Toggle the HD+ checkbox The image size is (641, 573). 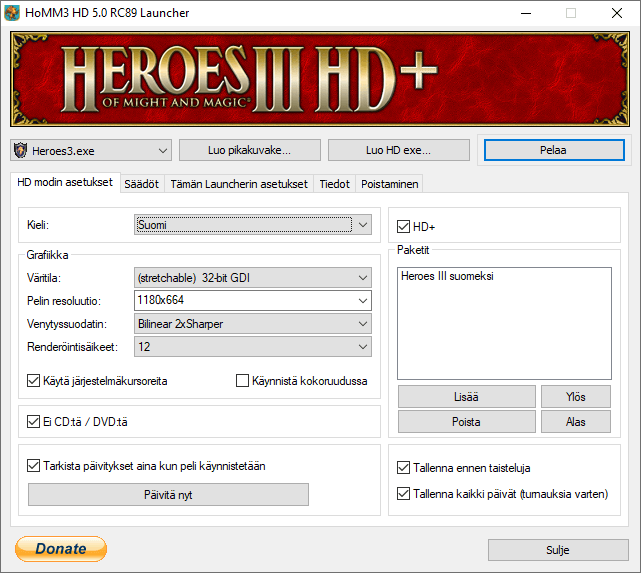click(404, 228)
